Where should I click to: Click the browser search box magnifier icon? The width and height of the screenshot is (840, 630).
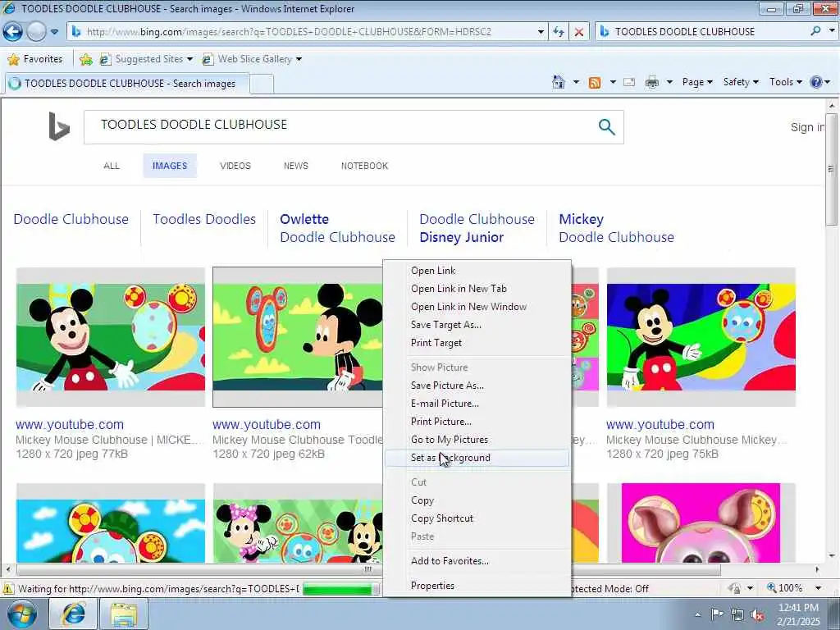tap(816, 31)
